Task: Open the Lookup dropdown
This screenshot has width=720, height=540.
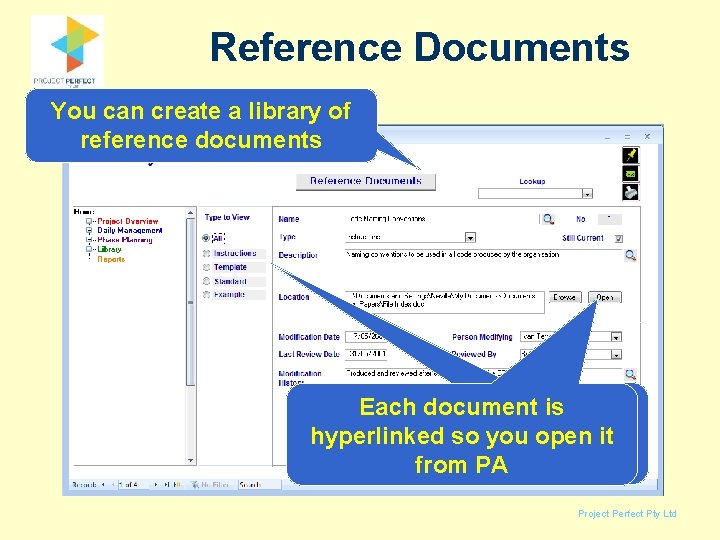Action: click(x=587, y=194)
